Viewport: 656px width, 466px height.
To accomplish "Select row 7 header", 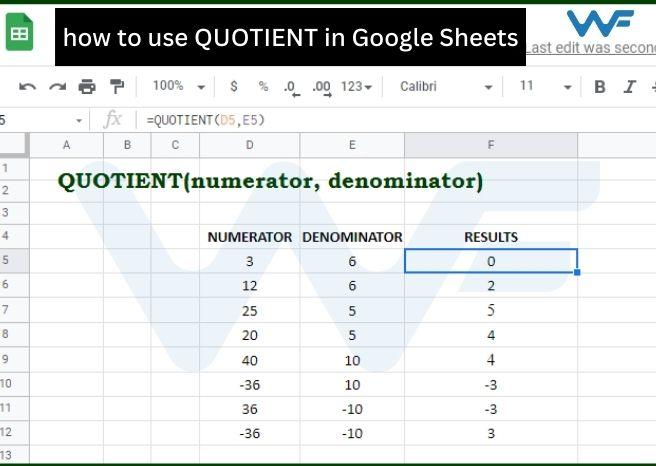I will pyautogui.click(x=15, y=310).
